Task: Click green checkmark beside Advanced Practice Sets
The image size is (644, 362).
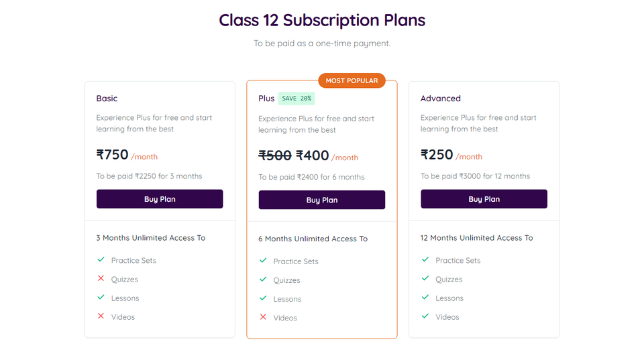Action: click(x=425, y=259)
